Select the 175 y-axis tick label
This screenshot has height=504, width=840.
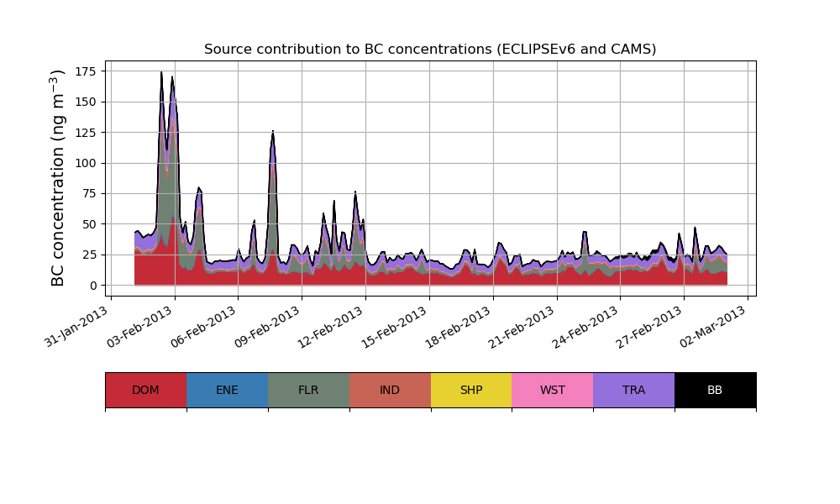click(x=88, y=71)
